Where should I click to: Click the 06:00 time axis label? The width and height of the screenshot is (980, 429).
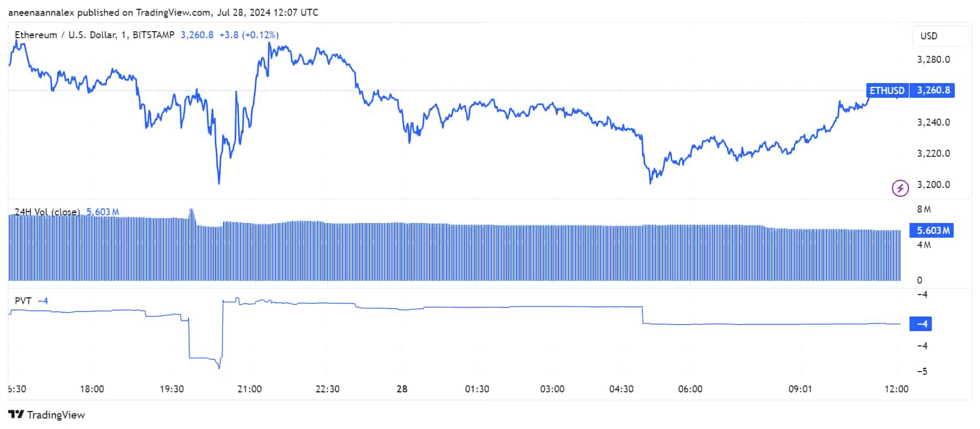pyautogui.click(x=690, y=389)
